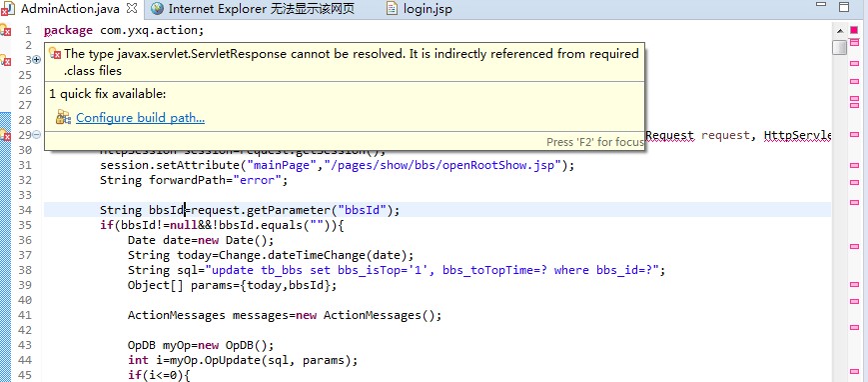
Task: Collapse the method fold at line 29
Action: [37, 135]
